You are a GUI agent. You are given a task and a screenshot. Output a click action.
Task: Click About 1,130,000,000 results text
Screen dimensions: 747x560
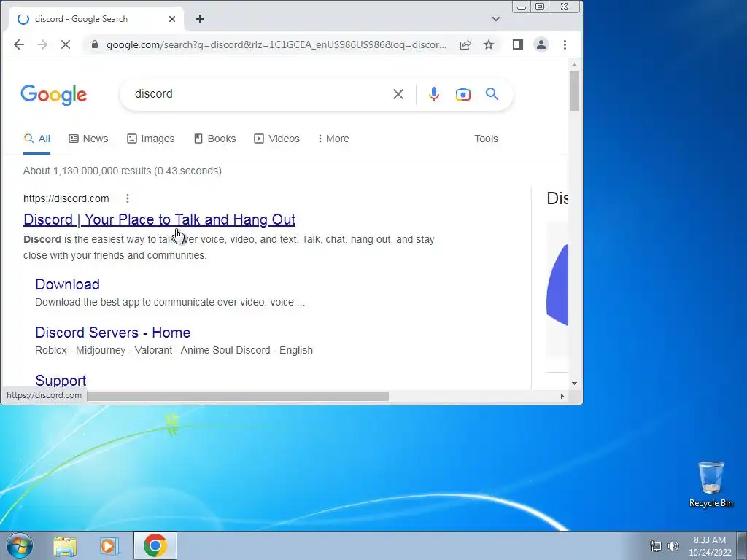coord(123,171)
